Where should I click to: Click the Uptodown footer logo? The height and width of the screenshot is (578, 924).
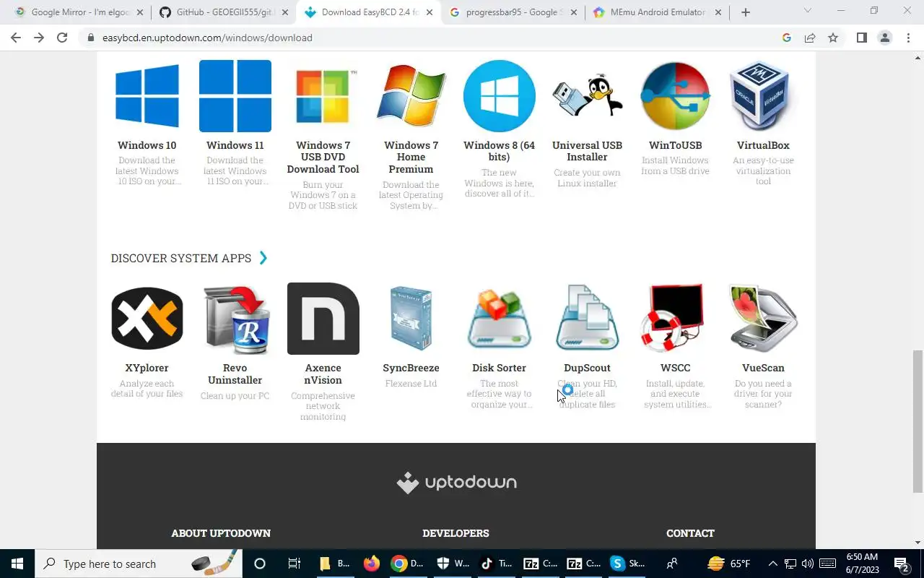[456, 483]
